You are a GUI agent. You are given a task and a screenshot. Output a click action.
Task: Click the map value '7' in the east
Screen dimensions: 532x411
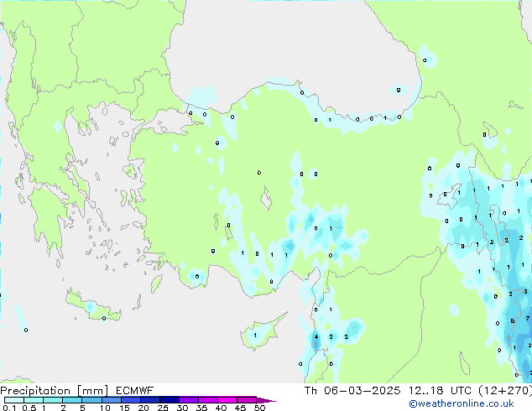(528, 318)
